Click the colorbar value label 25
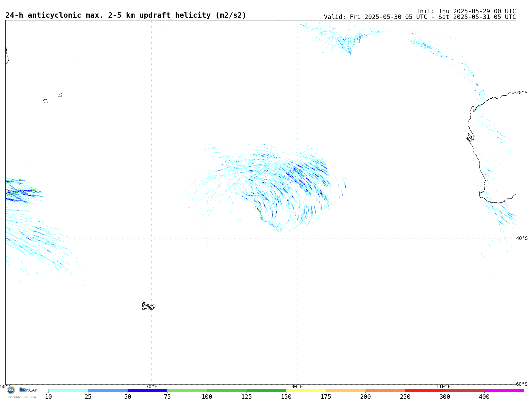Image resolution: width=532 pixels, height=400 pixels. click(x=88, y=397)
